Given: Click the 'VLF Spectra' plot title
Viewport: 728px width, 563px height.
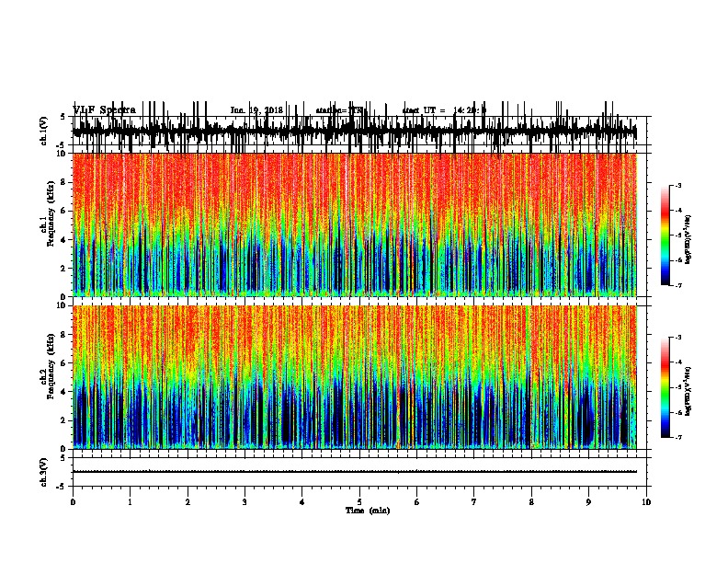Looking at the screenshot, I should click(105, 110).
